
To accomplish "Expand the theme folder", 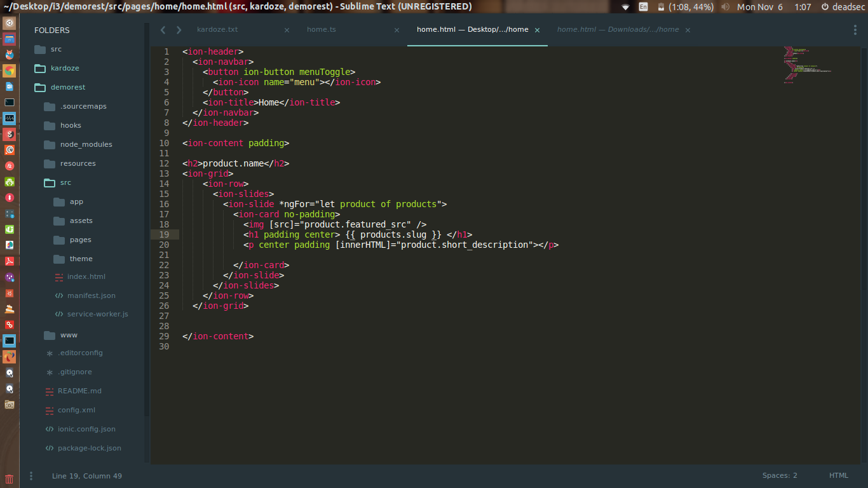I will point(83,259).
